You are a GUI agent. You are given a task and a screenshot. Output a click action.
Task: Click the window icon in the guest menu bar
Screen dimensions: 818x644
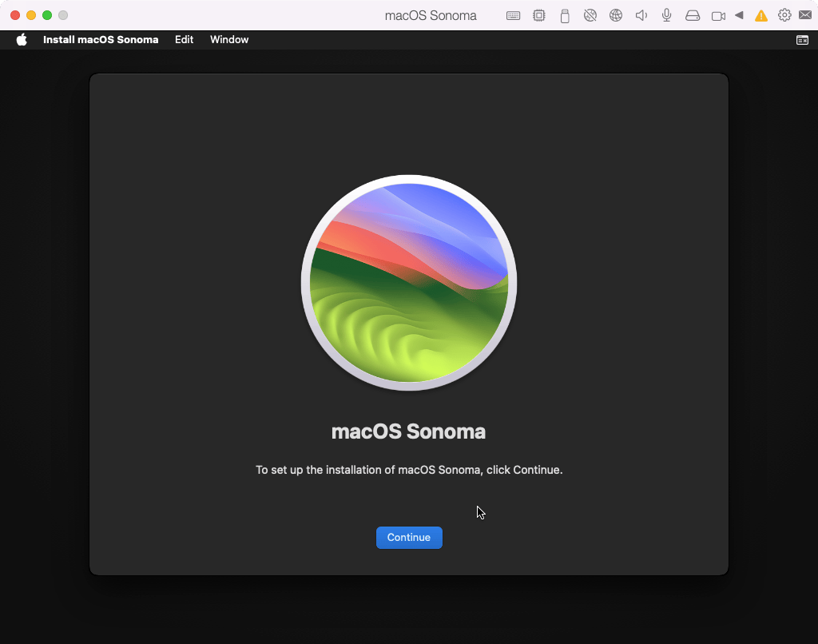point(802,40)
